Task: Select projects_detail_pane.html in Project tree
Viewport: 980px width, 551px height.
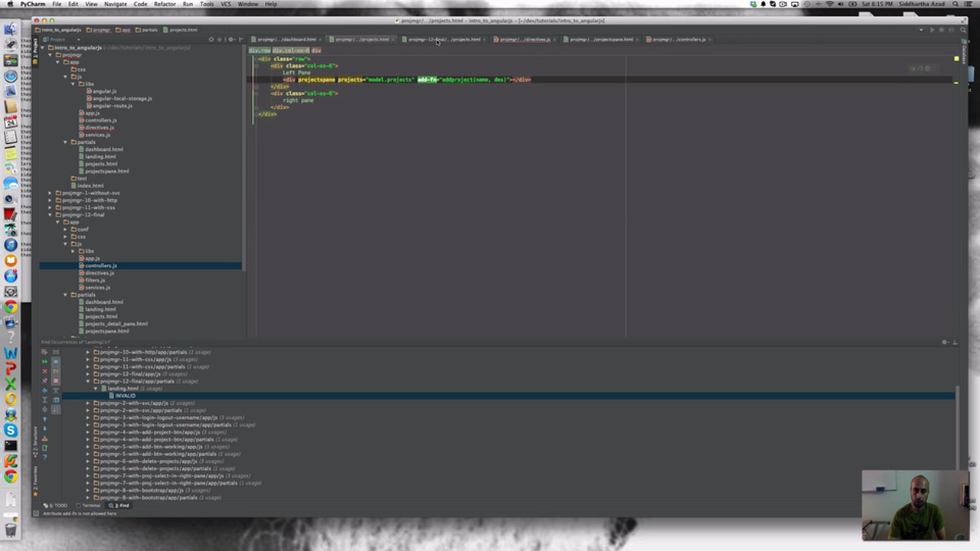Action: coord(116,324)
